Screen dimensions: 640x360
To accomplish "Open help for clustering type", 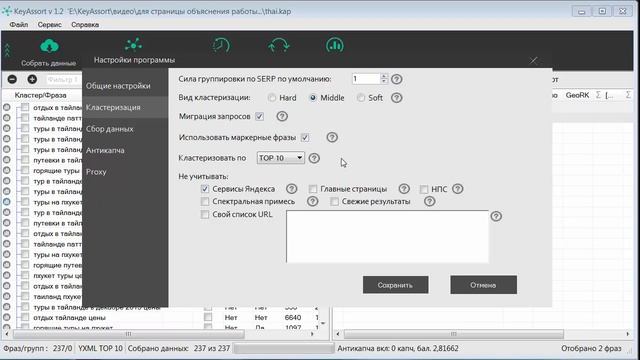I will (x=396, y=98).
